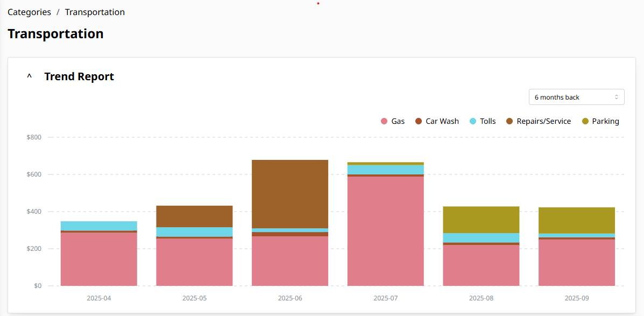The width and height of the screenshot is (644, 316).
Task: Toggle the Repairs/Service legend dot
Action: coord(509,121)
